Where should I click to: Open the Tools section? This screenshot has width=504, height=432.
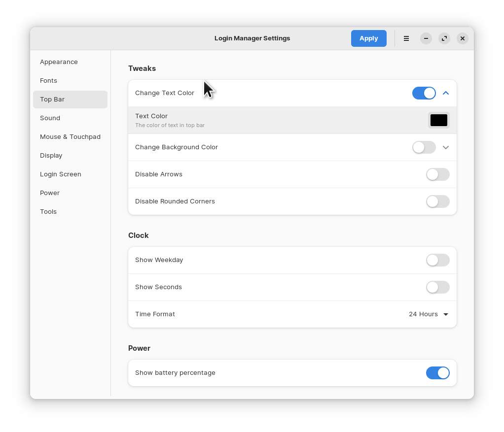pyautogui.click(x=70, y=212)
